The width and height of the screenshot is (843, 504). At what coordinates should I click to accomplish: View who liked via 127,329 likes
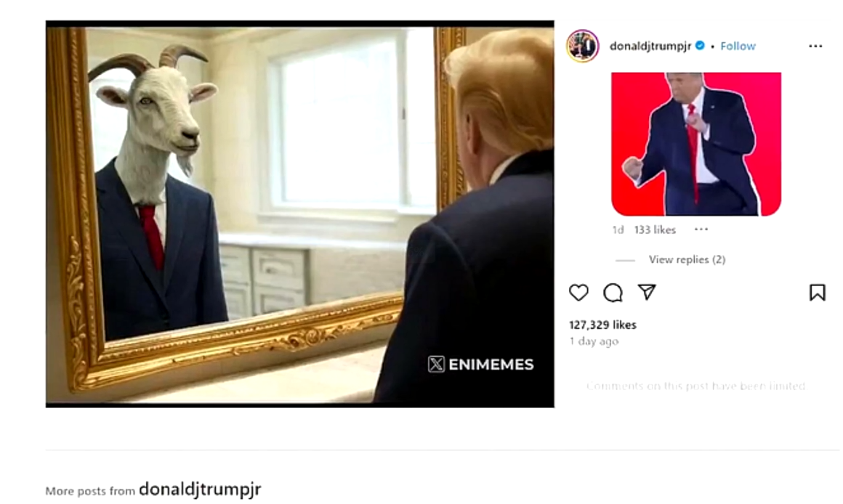pos(602,325)
